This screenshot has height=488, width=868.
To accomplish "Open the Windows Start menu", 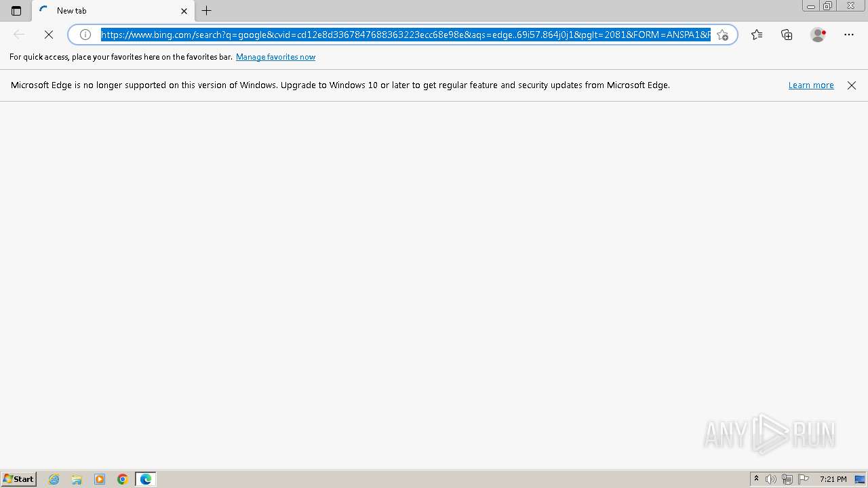I will pyautogui.click(x=18, y=479).
